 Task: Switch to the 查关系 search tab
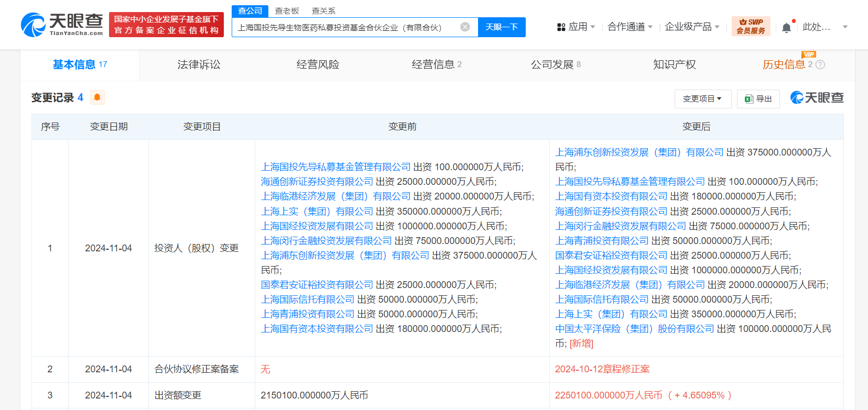[x=323, y=10]
